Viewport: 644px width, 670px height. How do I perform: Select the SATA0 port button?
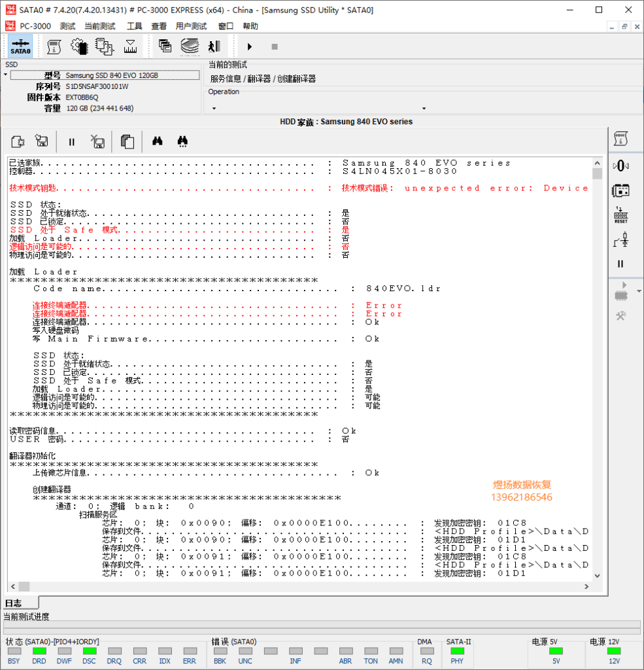pos(20,46)
